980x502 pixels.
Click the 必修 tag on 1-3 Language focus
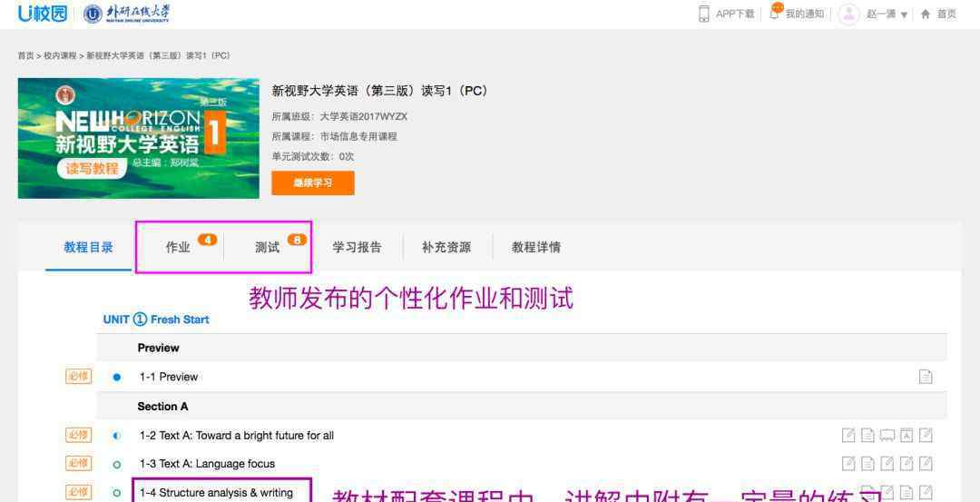(x=79, y=463)
